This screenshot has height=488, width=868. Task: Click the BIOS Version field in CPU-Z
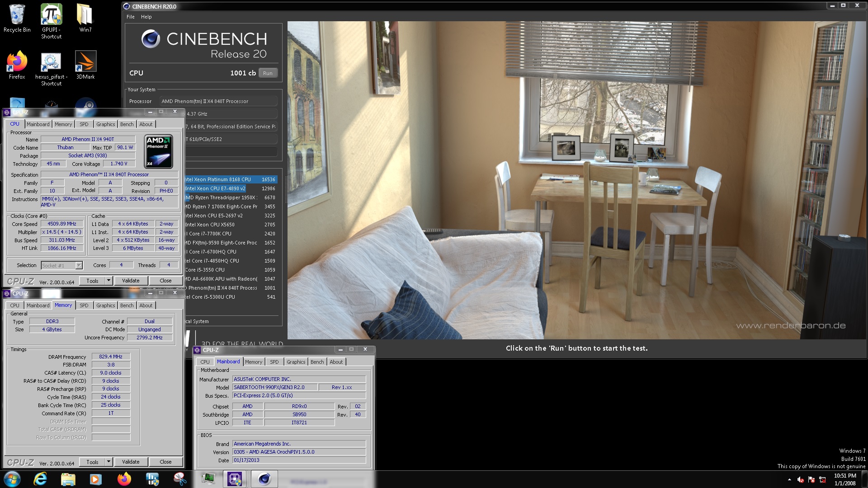click(299, 452)
